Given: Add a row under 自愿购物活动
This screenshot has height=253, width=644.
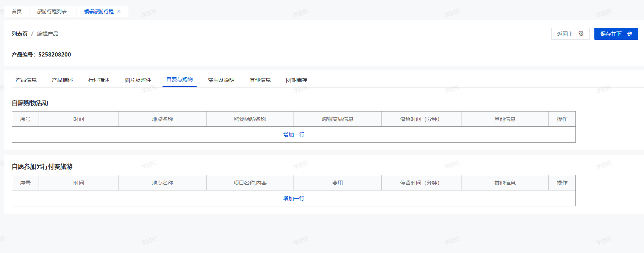Looking at the screenshot, I should click(294, 135).
